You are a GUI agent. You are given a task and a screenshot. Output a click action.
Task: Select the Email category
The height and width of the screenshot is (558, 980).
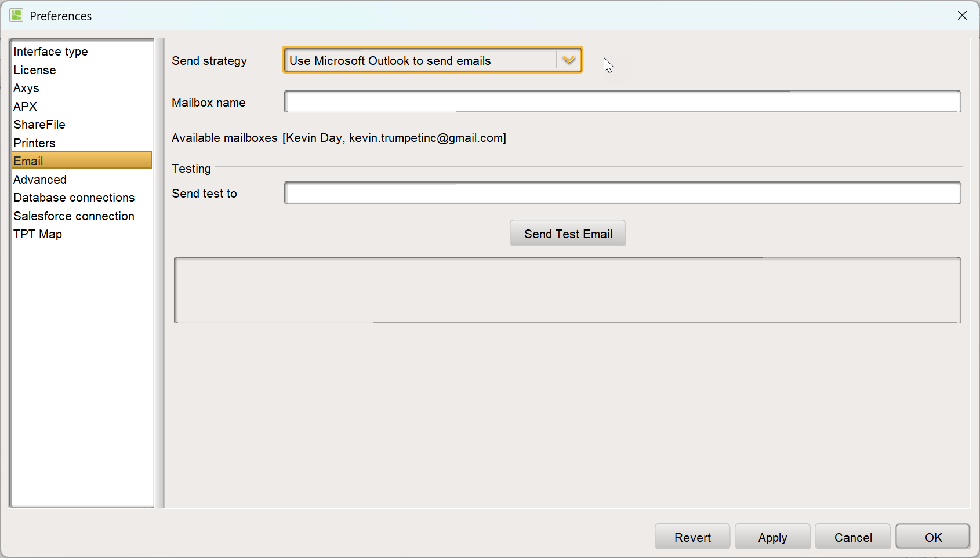coord(81,161)
